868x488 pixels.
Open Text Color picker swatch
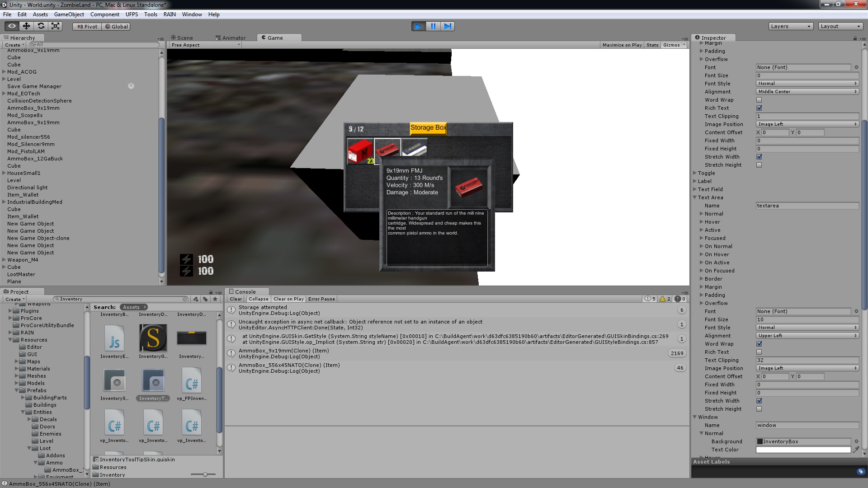(x=803, y=450)
